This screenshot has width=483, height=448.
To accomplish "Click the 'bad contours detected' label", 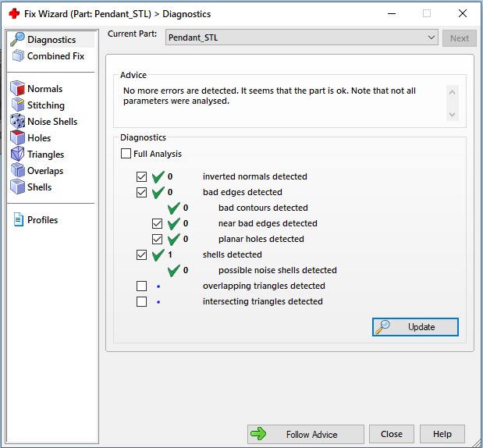I will point(263,208).
